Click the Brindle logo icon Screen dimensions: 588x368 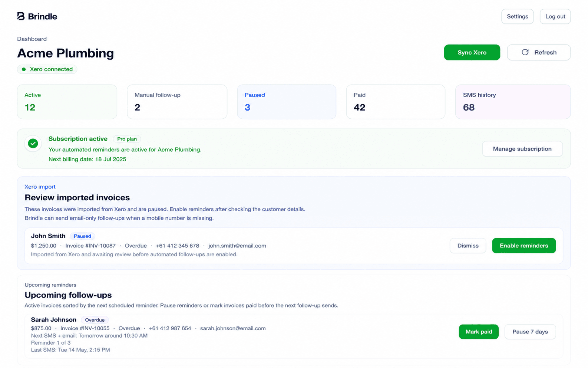[x=21, y=16]
